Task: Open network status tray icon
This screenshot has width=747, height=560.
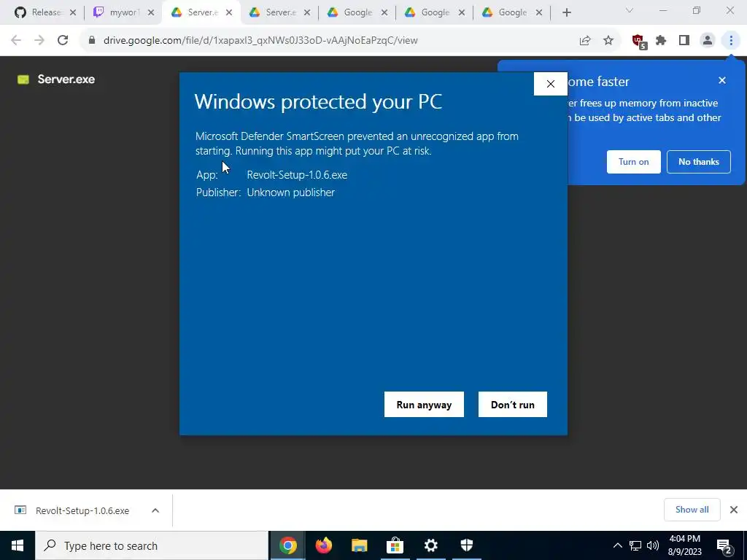Action: pyautogui.click(x=635, y=545)
